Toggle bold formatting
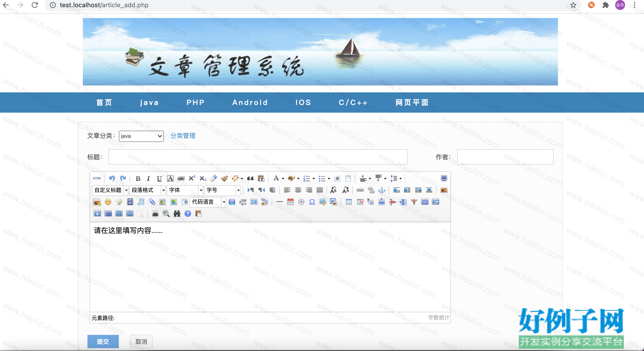Screen dimensions: 644x351 pos(138,178)
